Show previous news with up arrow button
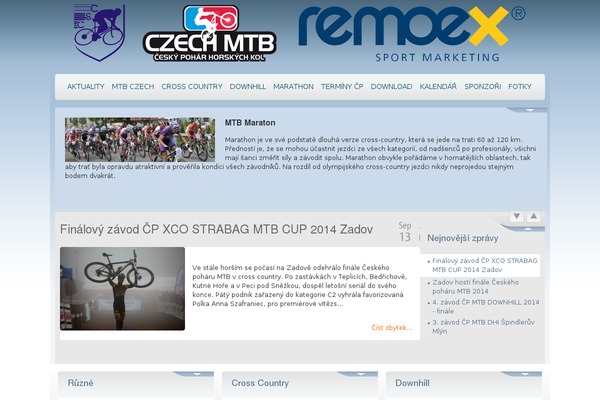 (x=533, y=216)
